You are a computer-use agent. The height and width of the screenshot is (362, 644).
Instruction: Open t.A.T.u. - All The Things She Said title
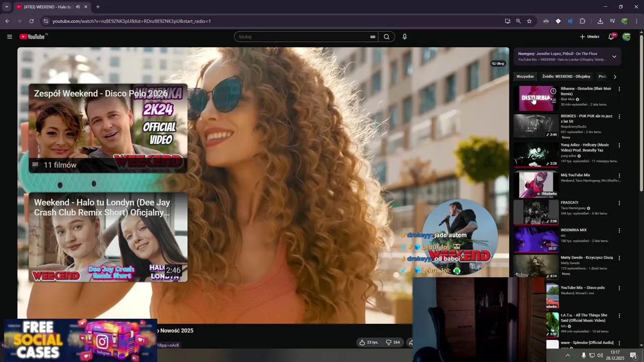(x=584, y=318)
